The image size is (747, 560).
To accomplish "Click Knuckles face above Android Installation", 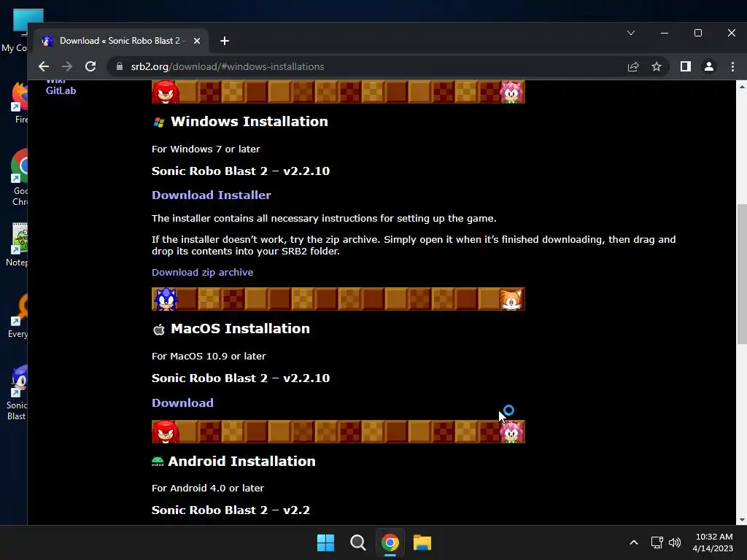I will 166,432.
